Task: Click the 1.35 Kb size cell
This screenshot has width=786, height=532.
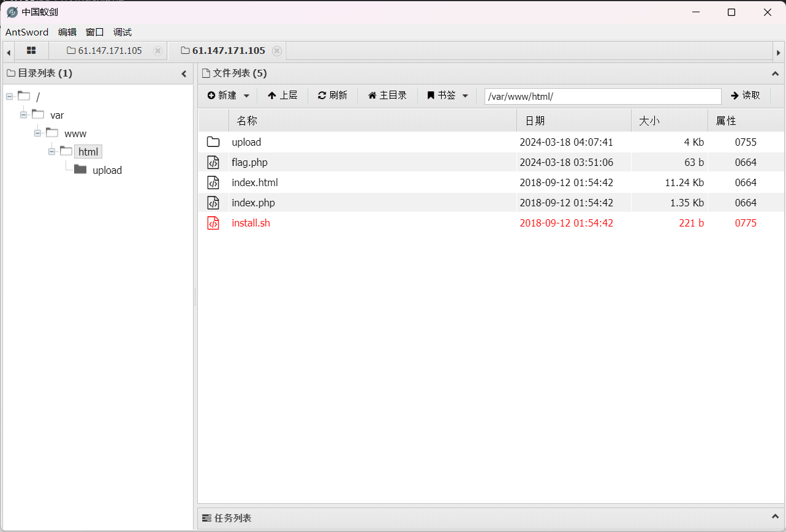Action: tap(687, 203)
